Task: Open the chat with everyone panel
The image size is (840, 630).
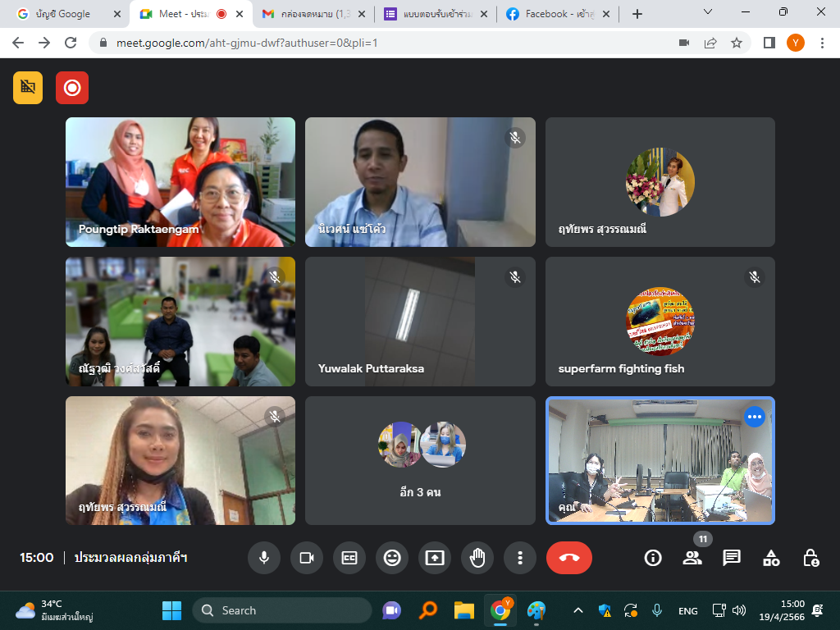Action: click(x=732, y=558)
